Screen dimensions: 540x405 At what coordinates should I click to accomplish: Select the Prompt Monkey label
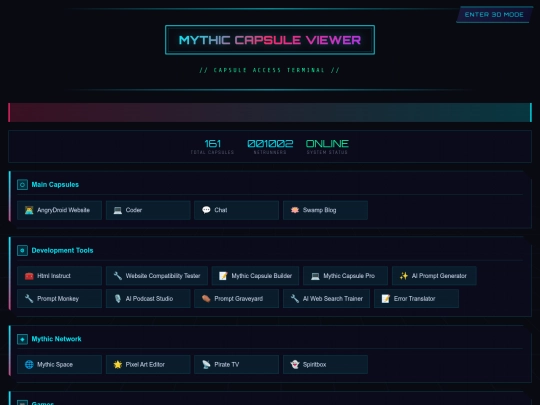click(58, 299)
